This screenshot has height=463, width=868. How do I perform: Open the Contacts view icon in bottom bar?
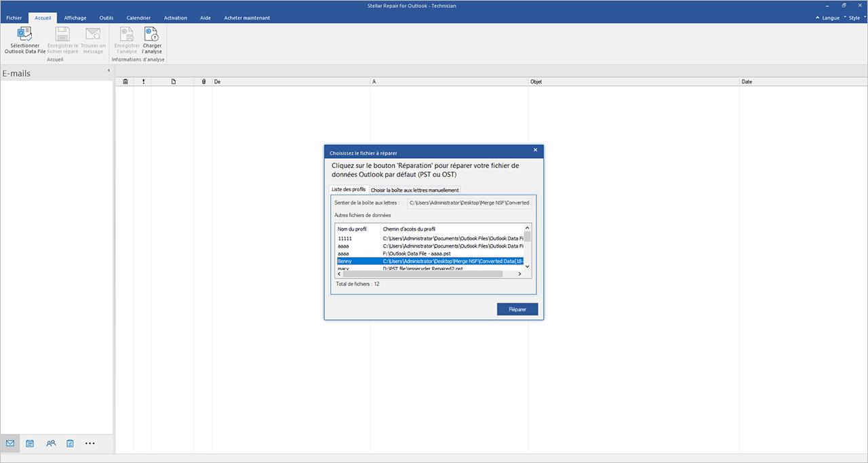point(51,443)
